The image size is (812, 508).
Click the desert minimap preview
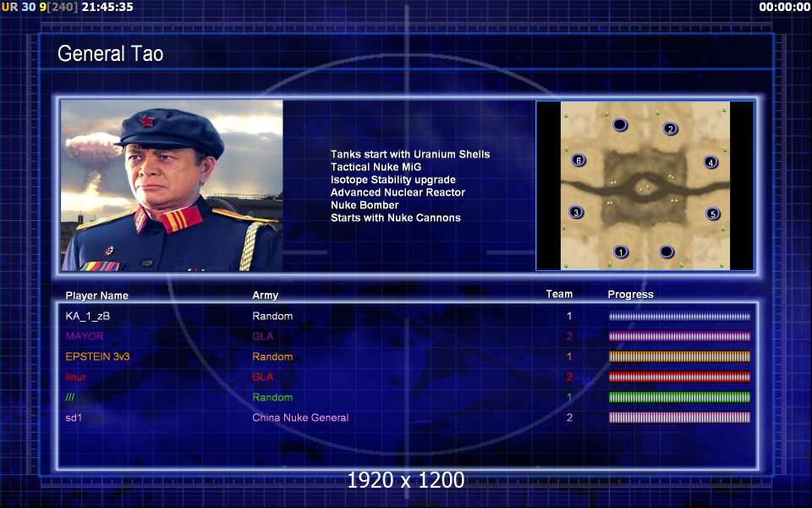645,185
